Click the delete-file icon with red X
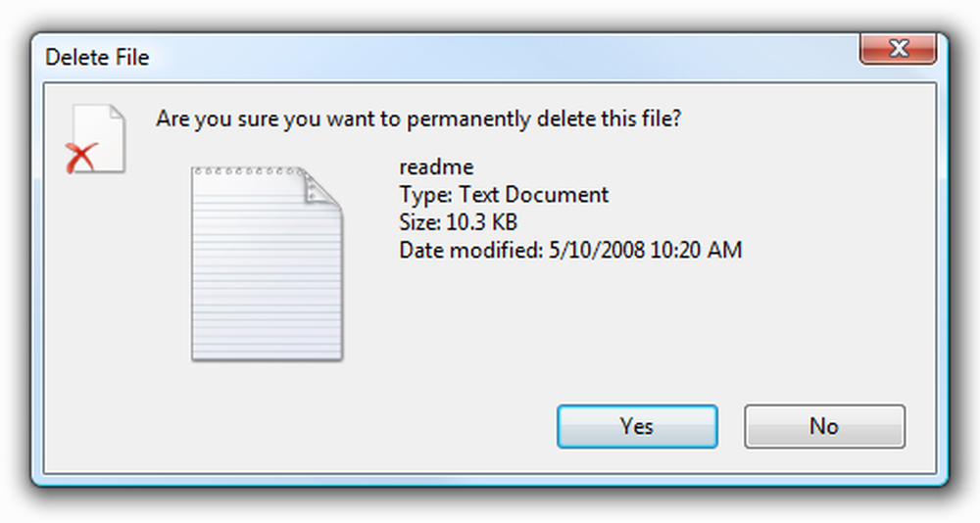 pos(96,139)
